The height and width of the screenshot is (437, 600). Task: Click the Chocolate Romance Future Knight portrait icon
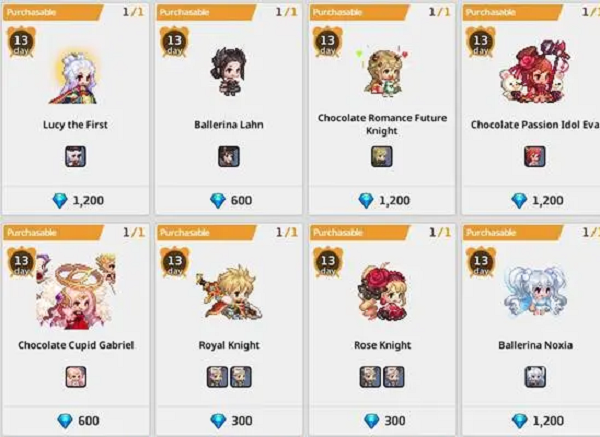click(x=382, y=156)
